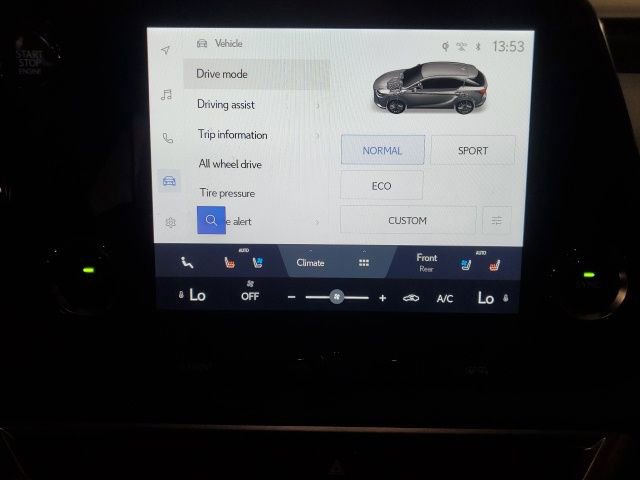Image resolution: width=640 pixels, height=480 pixels.
Task: Expand Driving assist chevron arrow
Action: [318, 106]
